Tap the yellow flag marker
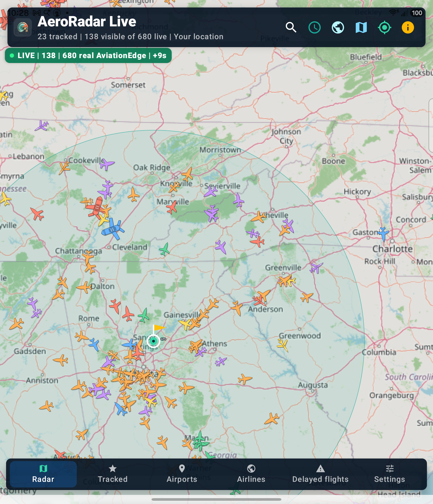This screenshot has height=504, width=433. 159,328
